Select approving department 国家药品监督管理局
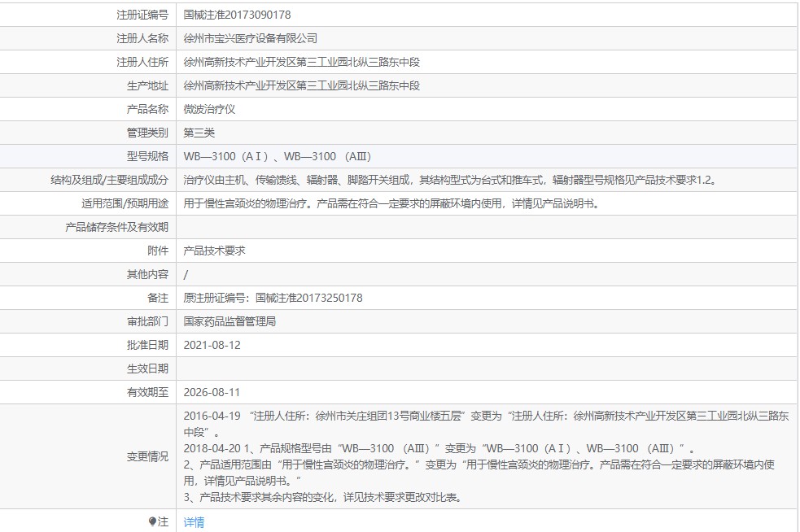Image resolution: width=800 pixels, height=532 pixels. [x=230, y=321]
